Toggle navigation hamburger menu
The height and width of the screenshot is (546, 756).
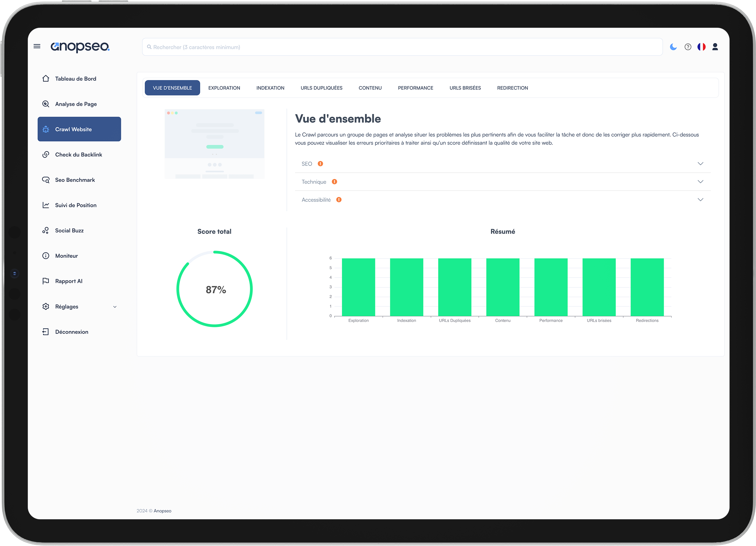click(38, 47)
